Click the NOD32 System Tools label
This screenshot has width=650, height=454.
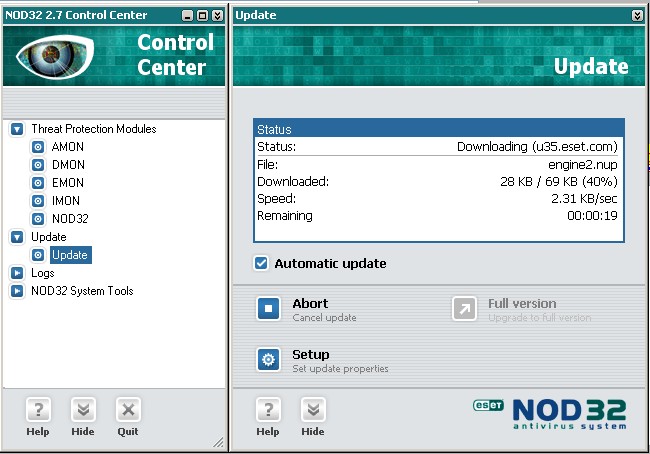82,291
